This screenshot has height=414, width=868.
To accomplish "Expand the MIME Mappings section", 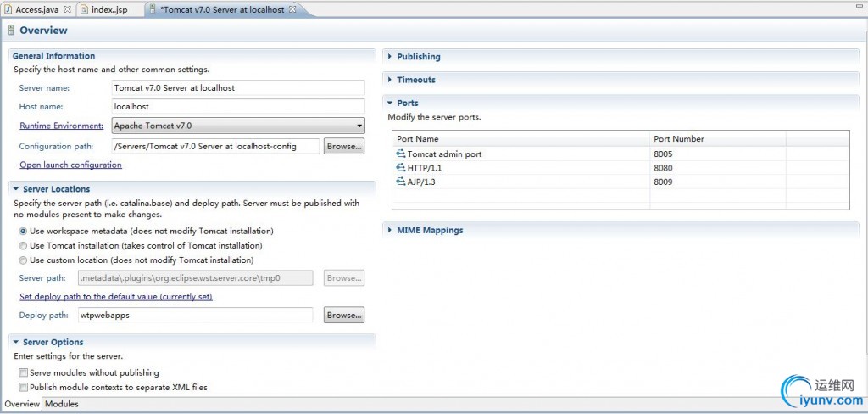I will click(390, 230).
